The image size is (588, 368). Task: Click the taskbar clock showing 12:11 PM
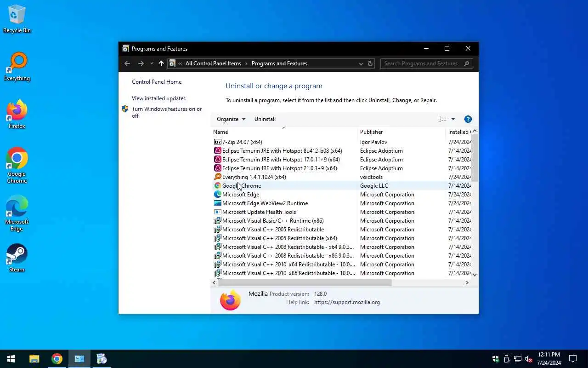tap(549, 359)
